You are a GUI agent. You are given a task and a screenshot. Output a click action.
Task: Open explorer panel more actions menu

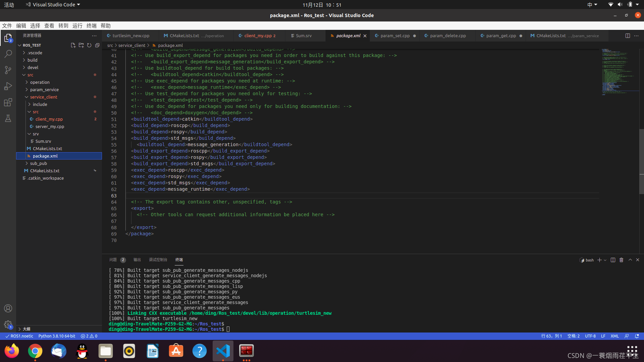pyautogui.click(x=94, y=36)
